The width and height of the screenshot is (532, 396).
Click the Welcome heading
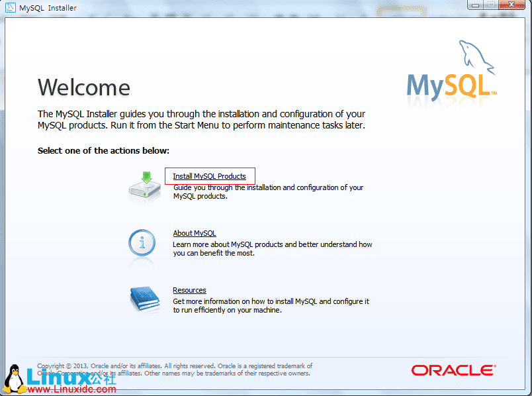[x=84, y=87]
